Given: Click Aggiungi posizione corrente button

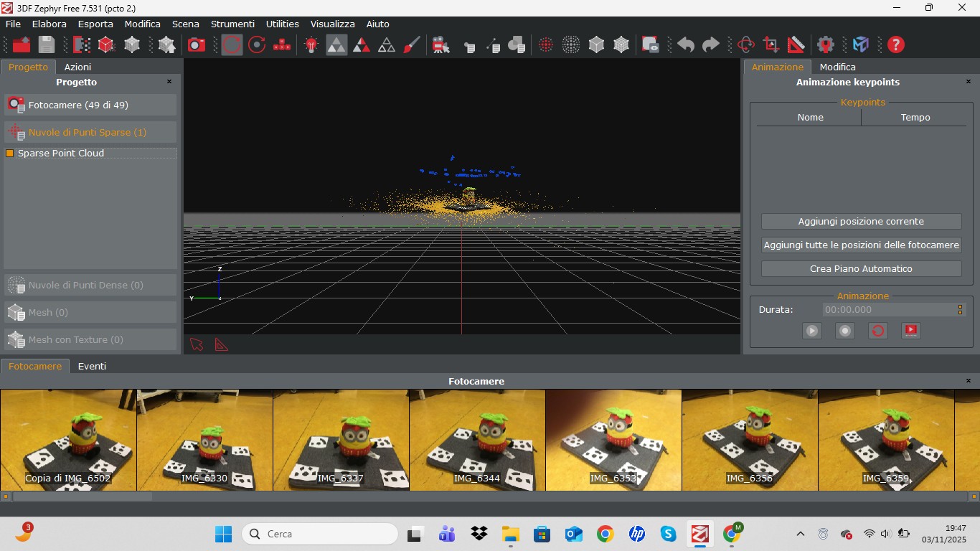Looking at the screenshot, I should point(861,221).
